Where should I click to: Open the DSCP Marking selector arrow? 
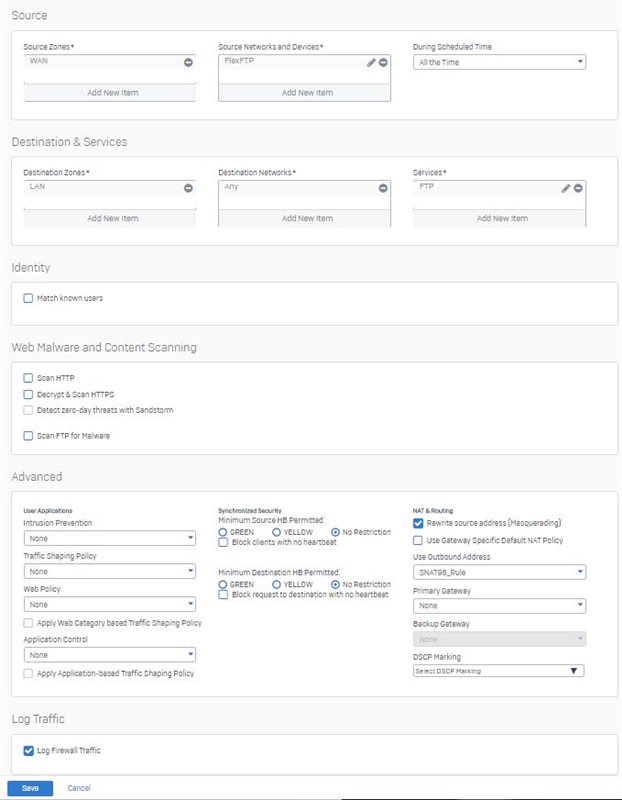[x=574, y=671]
